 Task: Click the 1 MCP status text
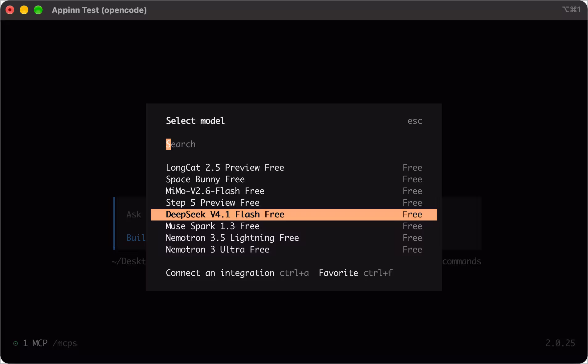point(35,343)
